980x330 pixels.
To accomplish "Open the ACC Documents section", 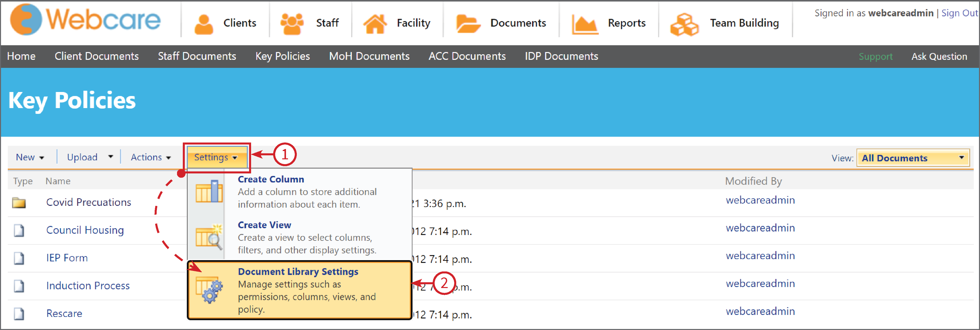I will point(467,56).
